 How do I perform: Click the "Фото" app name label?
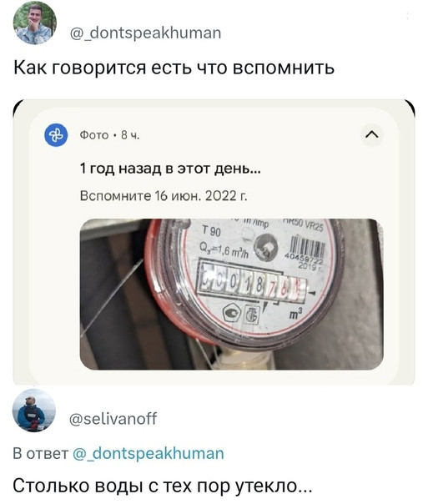coord(94,135)
